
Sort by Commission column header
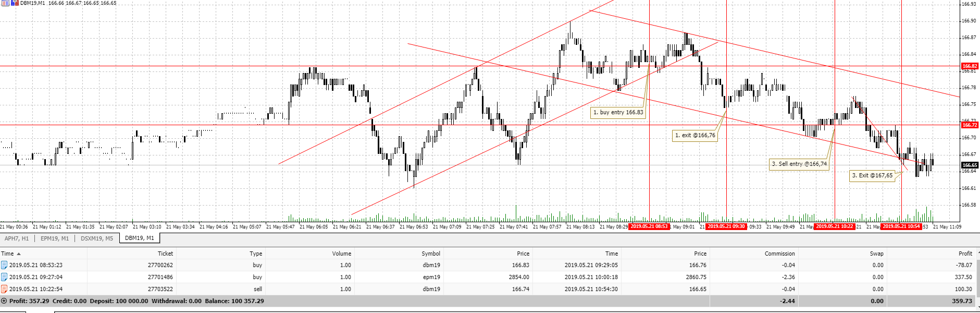coord(780,254)
